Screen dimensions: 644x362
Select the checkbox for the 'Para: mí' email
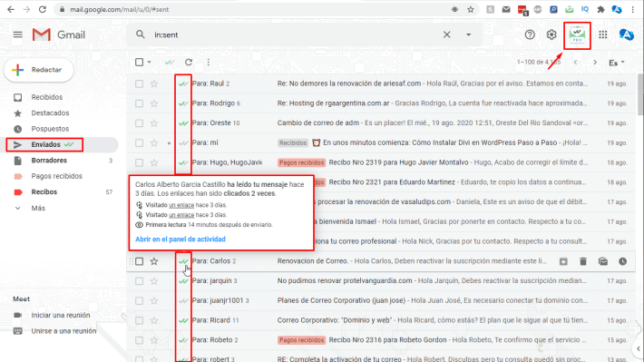pos(140,143)
